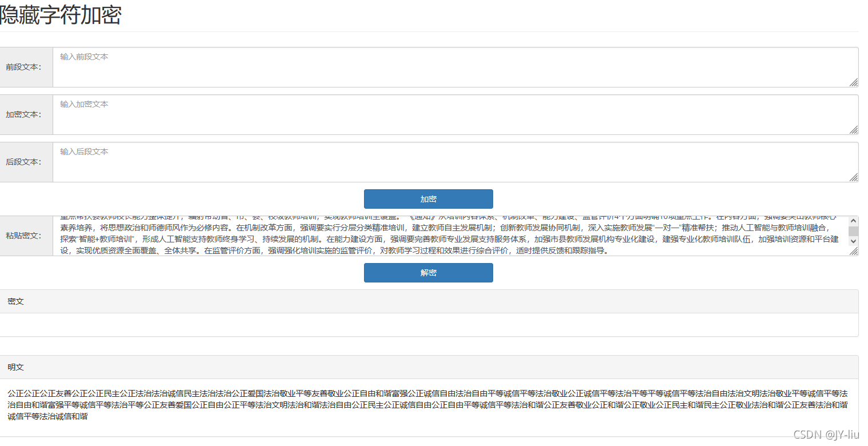Click the up arrow of the 粘贴密文 scrollbar
The width and height of the screenshot is (868, 446).
853,221
